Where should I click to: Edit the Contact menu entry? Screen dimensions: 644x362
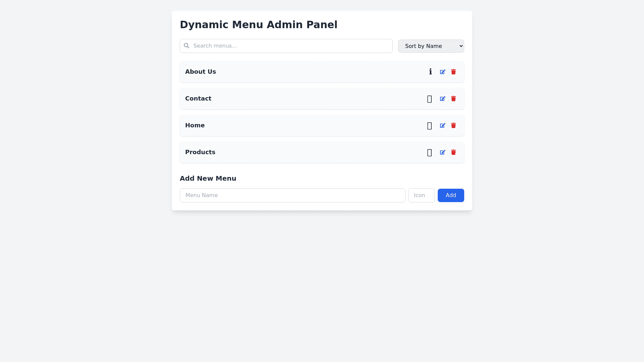pos(442,99)
